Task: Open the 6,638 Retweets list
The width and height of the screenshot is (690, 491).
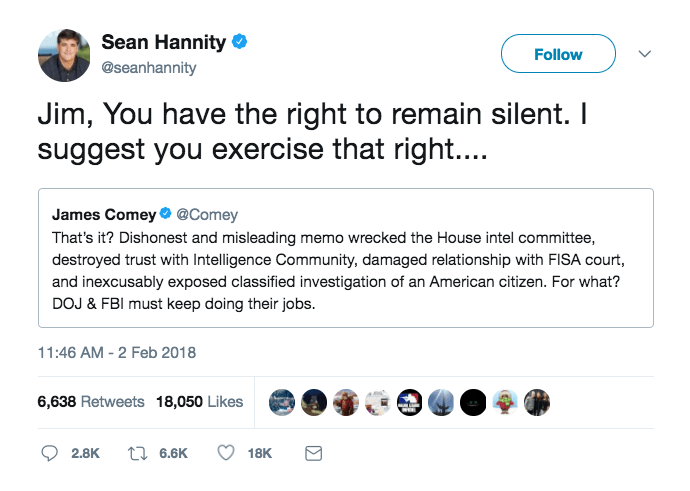Action: click(x=91, y=402)
